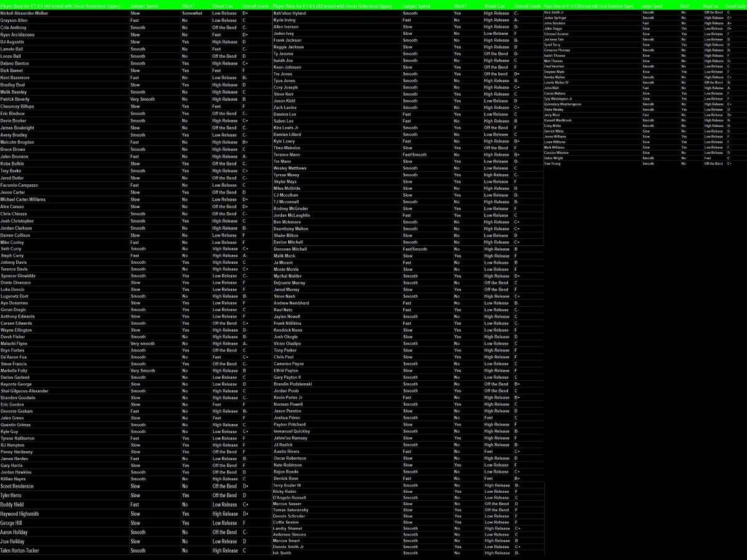Select the 'Oscar Robertson' name cell
The height and width of the screenshot is (560, 747).
(289, 459)
